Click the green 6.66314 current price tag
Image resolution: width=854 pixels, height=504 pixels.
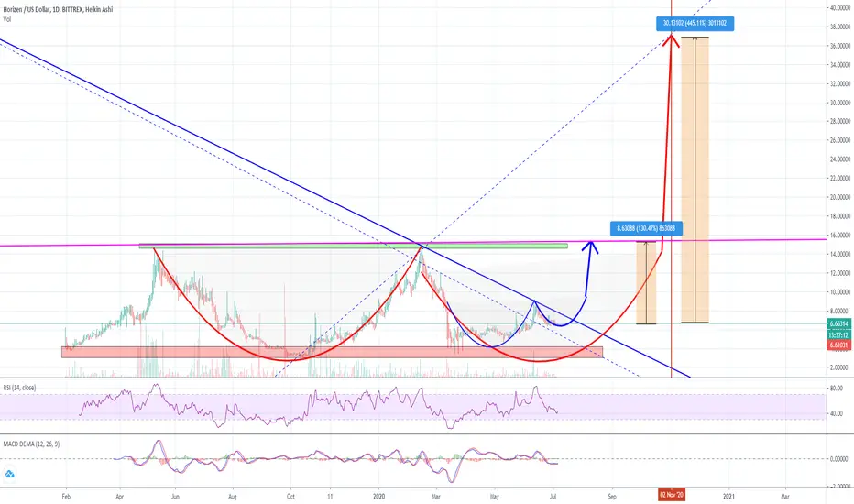839,323
